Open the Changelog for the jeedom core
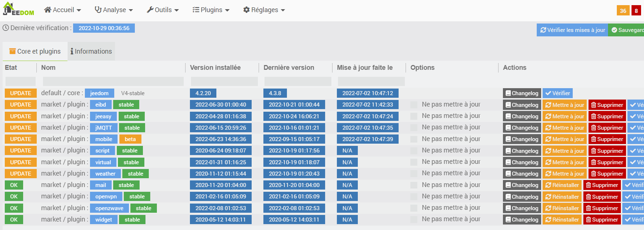 click(522, 93)
